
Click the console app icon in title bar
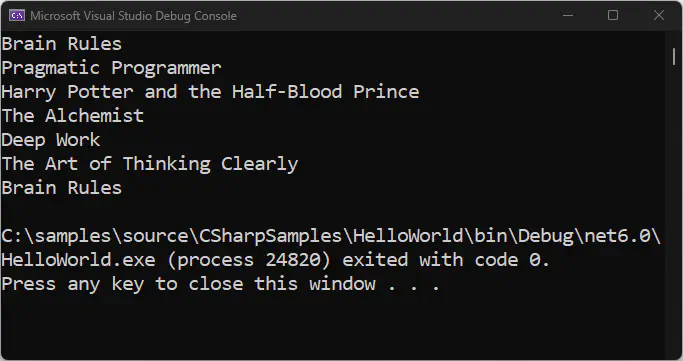pos(17,16)
